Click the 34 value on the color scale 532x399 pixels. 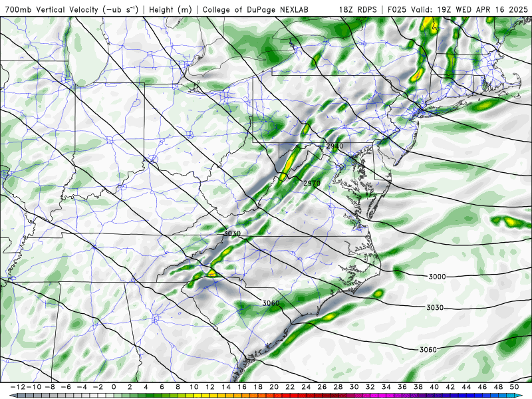point(386,387)
